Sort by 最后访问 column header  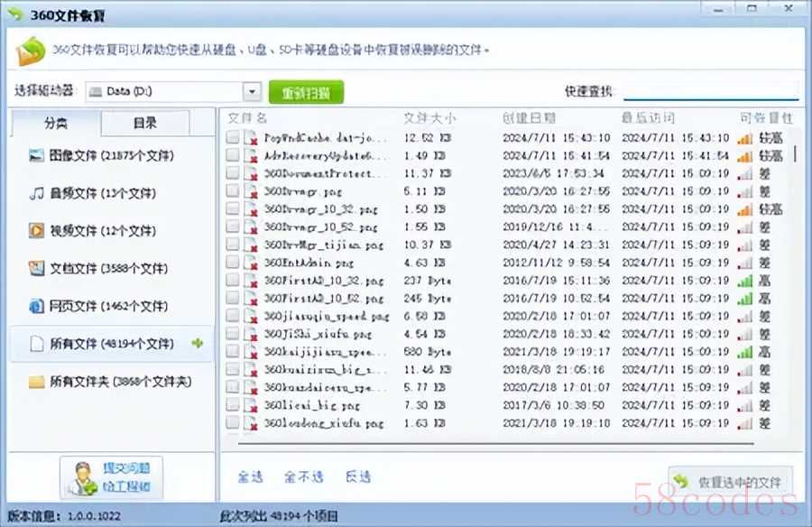[x=648, y=119]
